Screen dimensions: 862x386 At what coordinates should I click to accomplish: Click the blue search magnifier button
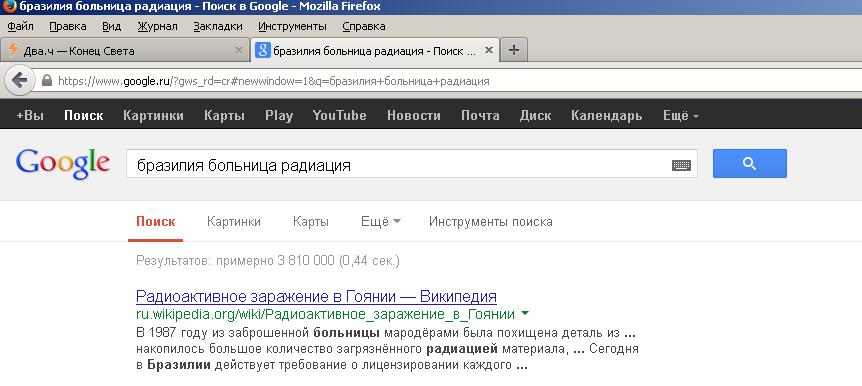[749, 163]
